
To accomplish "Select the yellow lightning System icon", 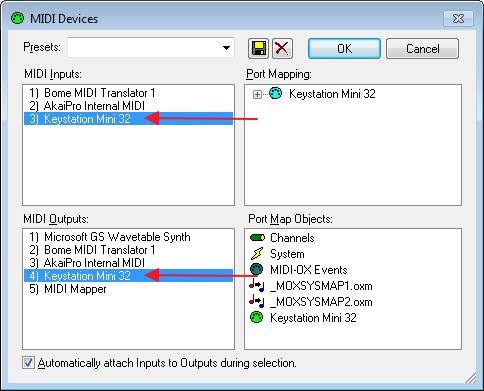I will point(257,254).
